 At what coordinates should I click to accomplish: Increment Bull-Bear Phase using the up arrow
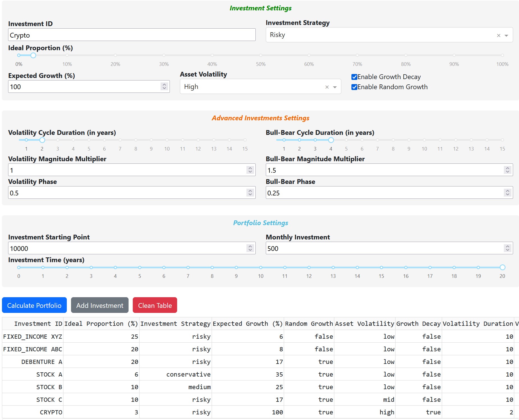click(507, 190)
